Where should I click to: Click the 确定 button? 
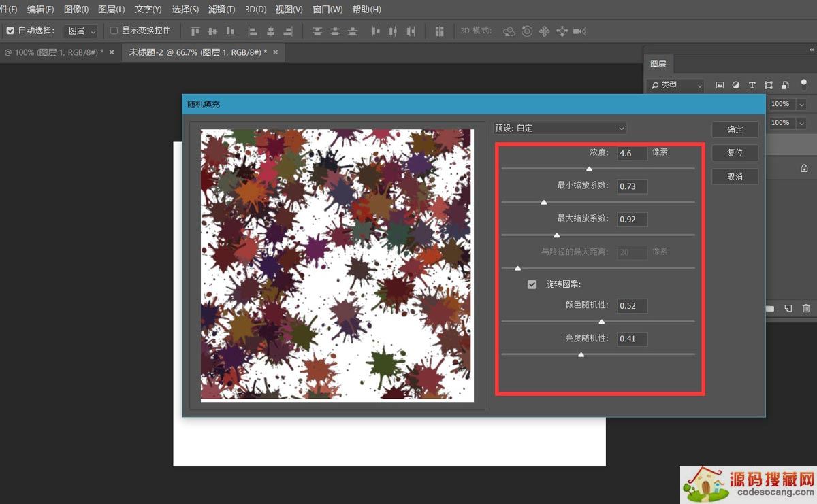pos(735,129)
